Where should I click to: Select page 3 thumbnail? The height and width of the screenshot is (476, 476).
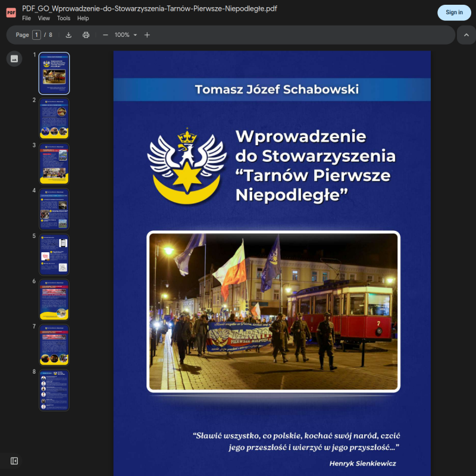click(54, 164)
